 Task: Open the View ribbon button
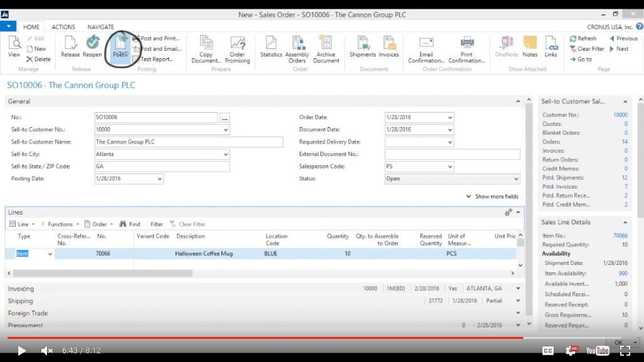click(14, 46)
